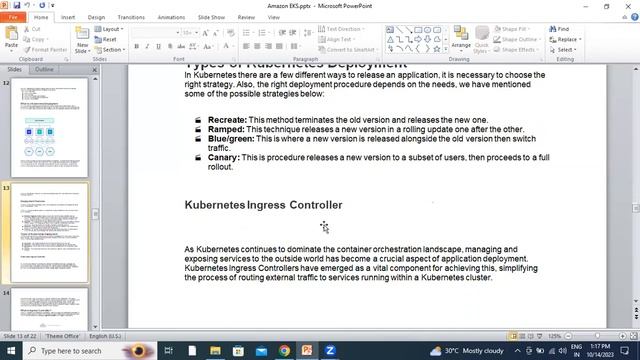The image size is (640, 360).
Task: Select the Isosceles Triangle shape in gallery
Action: (390, 39)
